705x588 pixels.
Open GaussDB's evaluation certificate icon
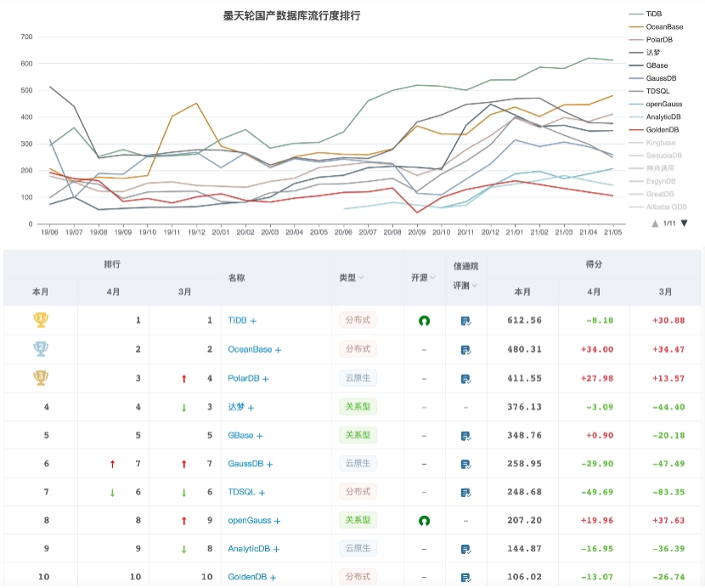click(465, 464)
